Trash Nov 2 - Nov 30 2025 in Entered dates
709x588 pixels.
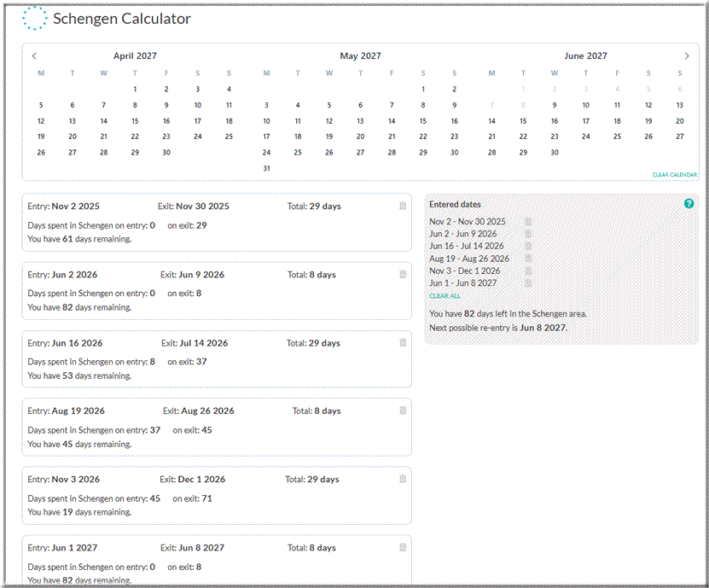click(528, 222)
